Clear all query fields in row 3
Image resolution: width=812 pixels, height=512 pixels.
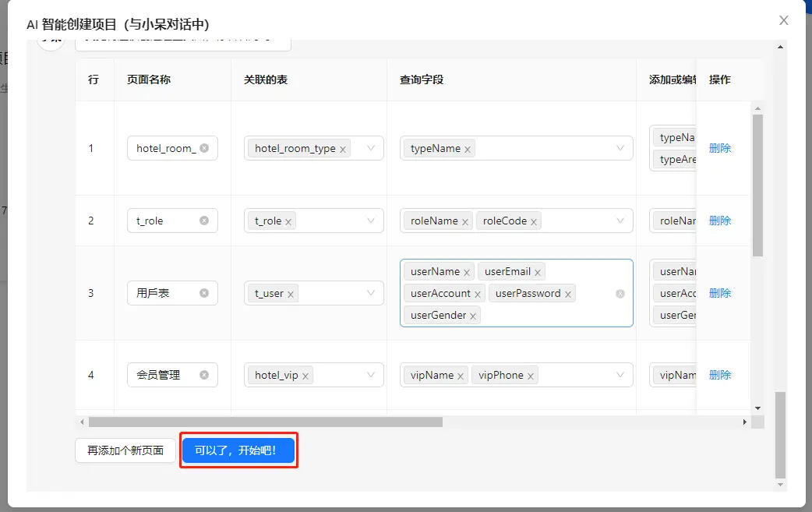click(x=620, y=294)
